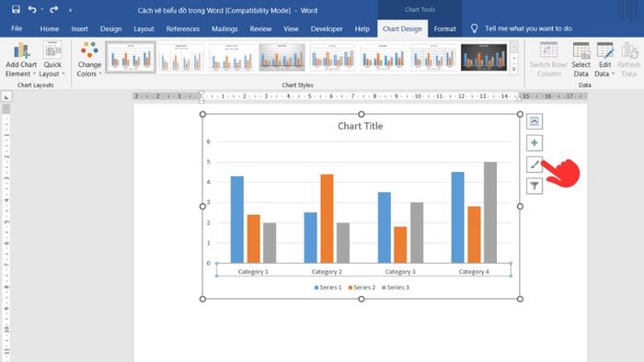
Task: Apply the gray gradient chart style thumbnail
Action: (x=282, y=57)
